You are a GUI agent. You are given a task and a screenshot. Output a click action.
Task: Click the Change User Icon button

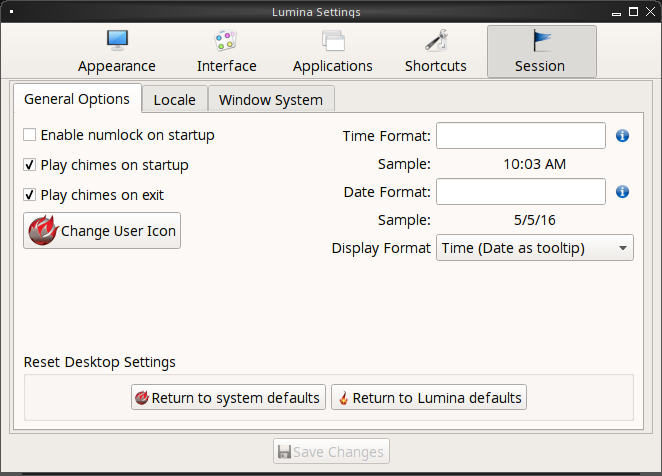pyautogui.click(x=102, y=231)
